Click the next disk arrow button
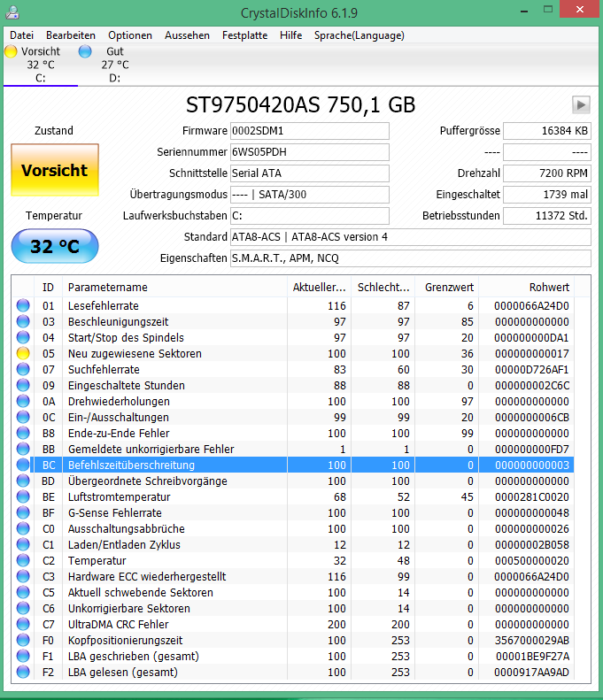Viewport: 603px width, 700px height. point(581,105)
